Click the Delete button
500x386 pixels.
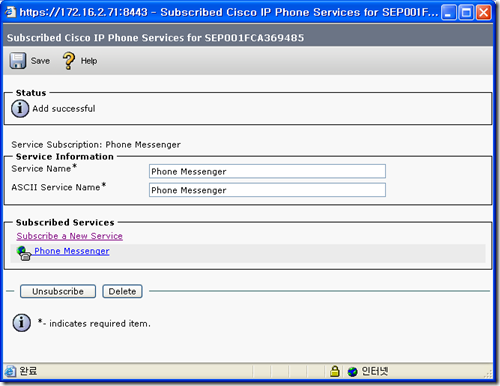coord(122,291)
